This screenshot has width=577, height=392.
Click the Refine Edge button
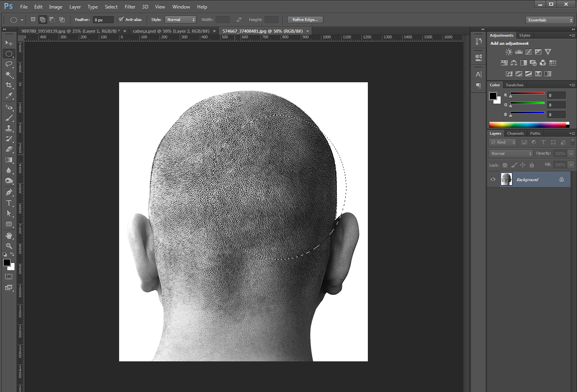point(305,20)
